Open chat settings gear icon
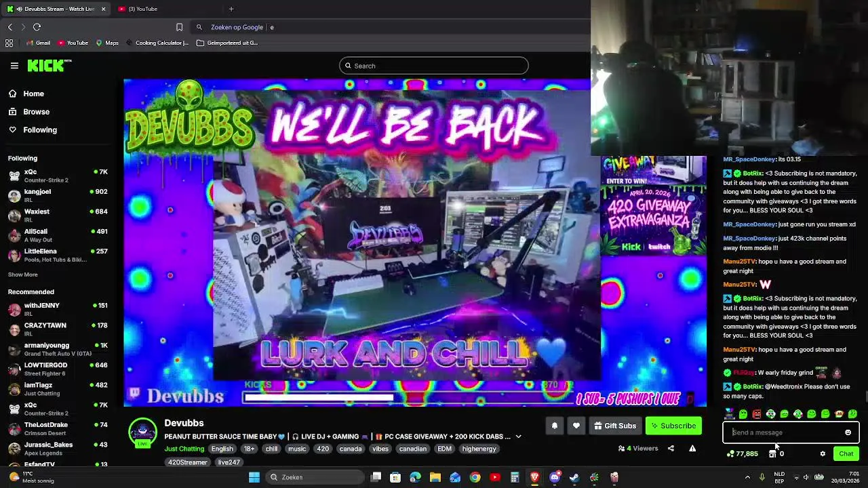The height and width of the screenshot is (488, 868). 823,453
